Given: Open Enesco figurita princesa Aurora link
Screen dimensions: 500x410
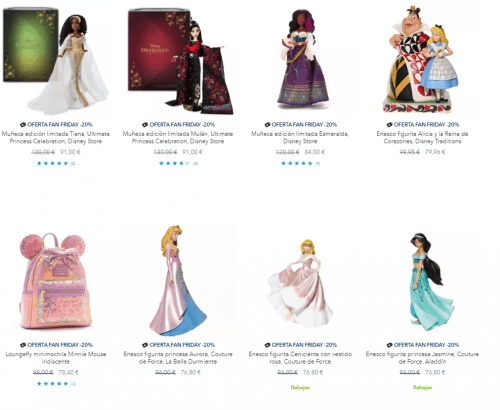Looking at the screenshot, I should (x=178, y=358).
